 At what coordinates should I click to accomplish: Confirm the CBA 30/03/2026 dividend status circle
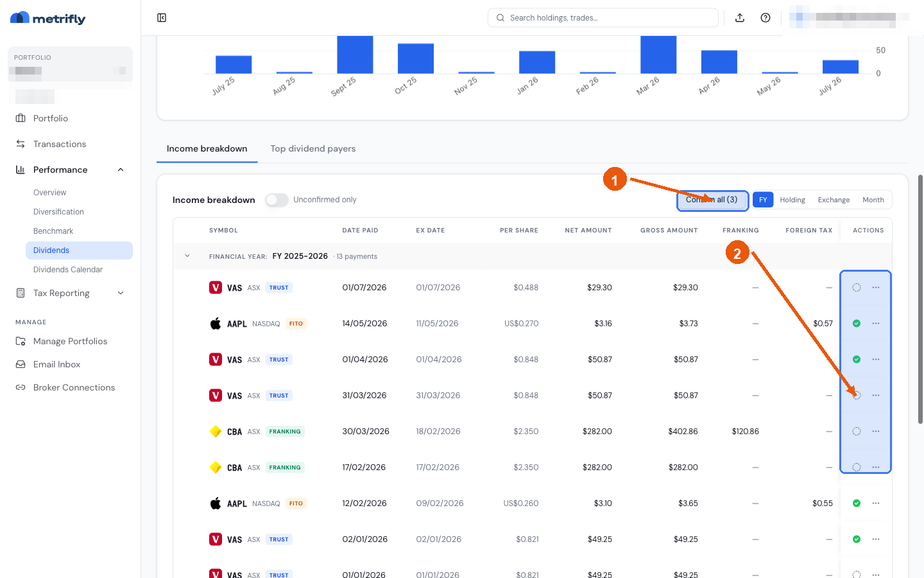coord(857,432)
